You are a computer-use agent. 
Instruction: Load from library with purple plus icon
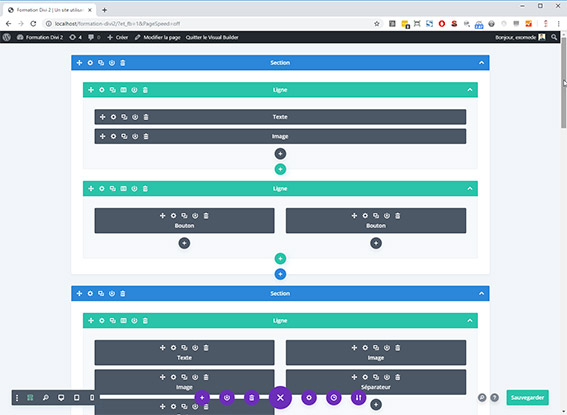202,397
